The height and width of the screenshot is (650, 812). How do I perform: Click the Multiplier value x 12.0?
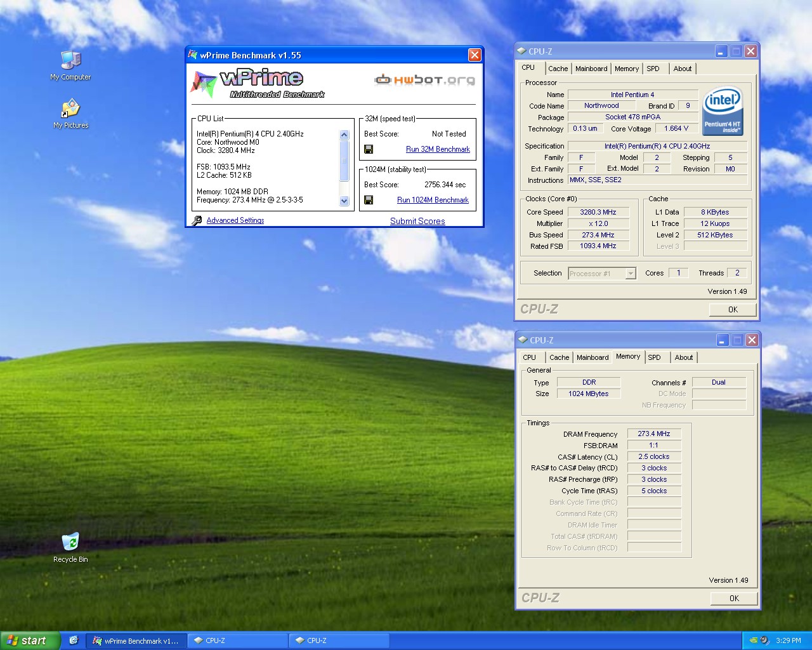(598, 223)
